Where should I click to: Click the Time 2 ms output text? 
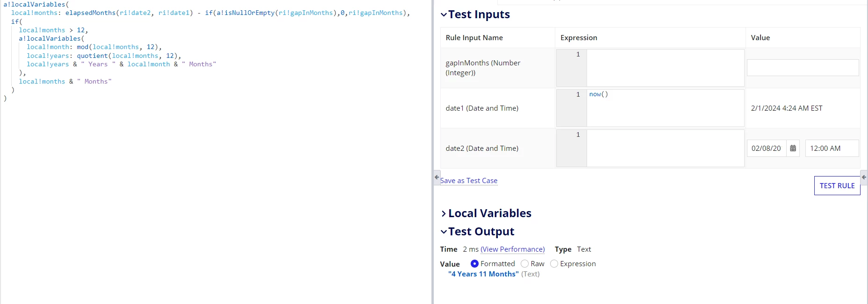pos(459,249)
